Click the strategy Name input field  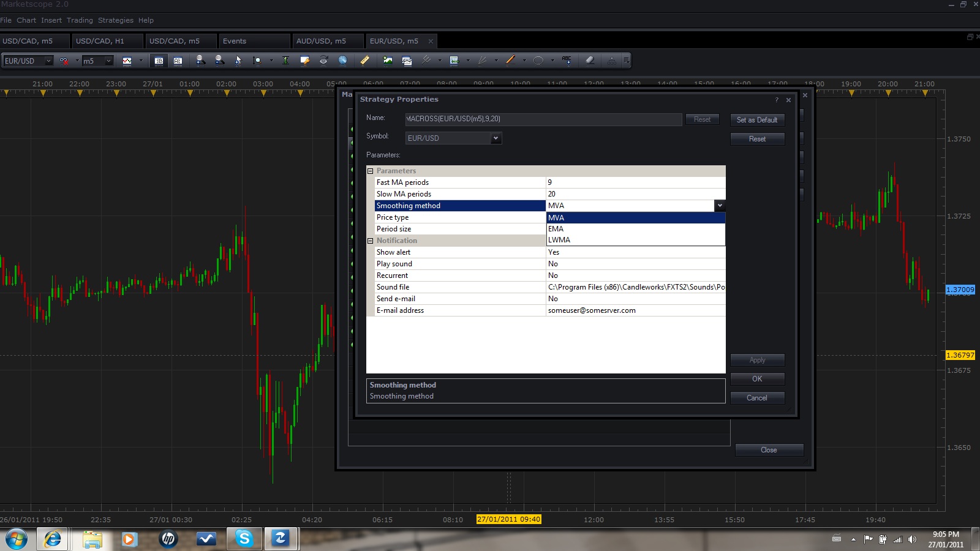point(543,119)
